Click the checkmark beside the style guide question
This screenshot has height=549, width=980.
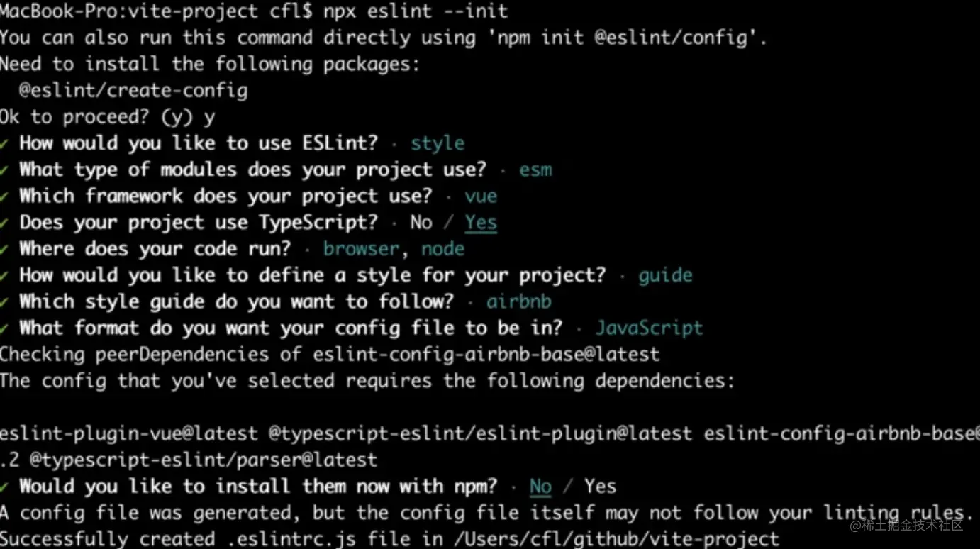point(4,301)
